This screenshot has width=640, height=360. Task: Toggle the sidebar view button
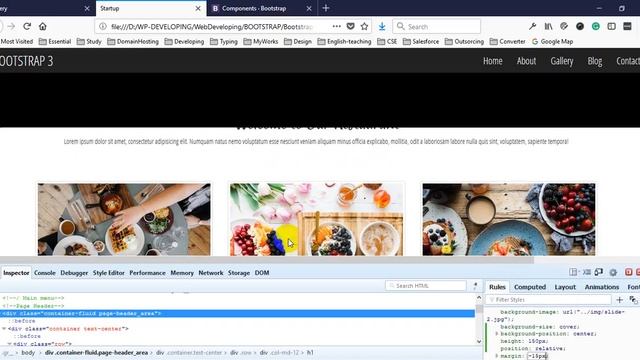611,27
